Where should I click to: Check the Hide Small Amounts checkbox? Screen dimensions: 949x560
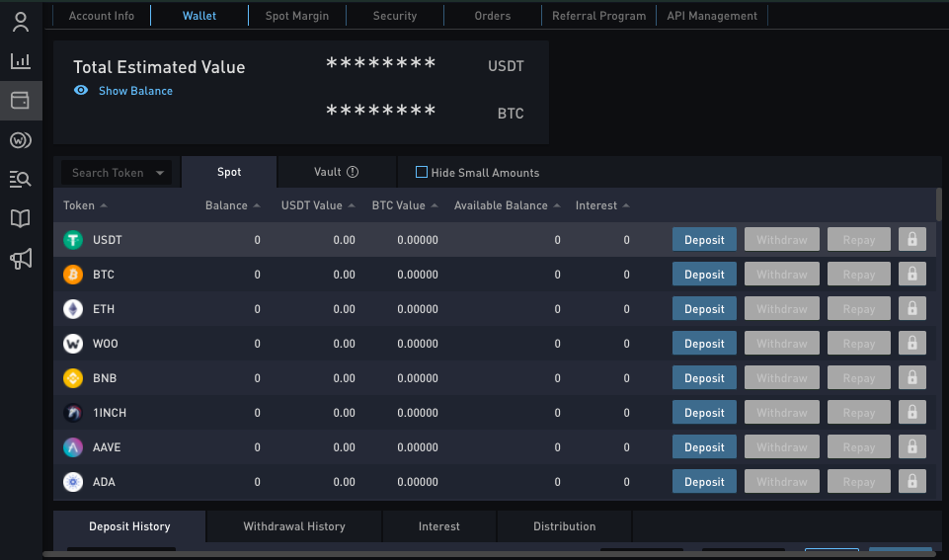pos(422,172)
